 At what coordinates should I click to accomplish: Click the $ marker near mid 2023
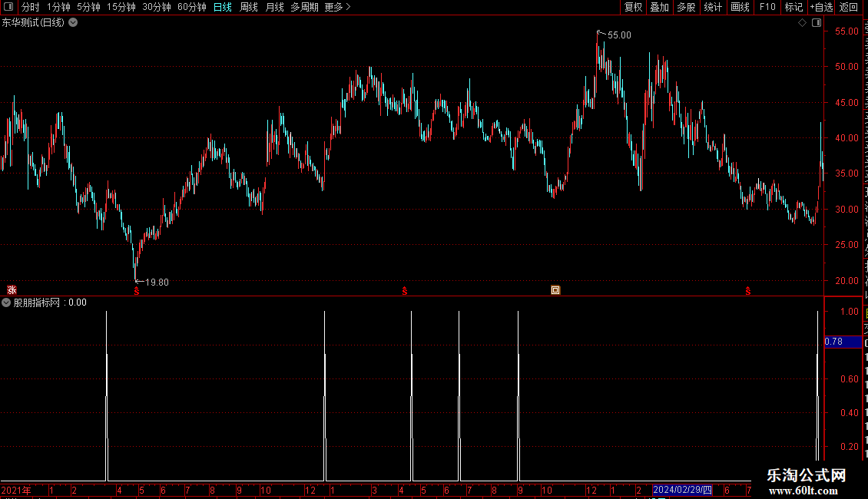(x=748, y=291)
